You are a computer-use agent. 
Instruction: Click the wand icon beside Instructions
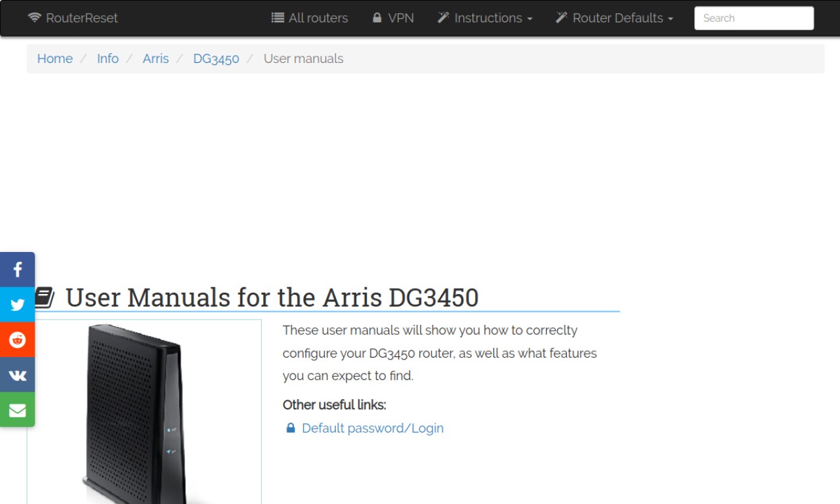tap(443, 18)
